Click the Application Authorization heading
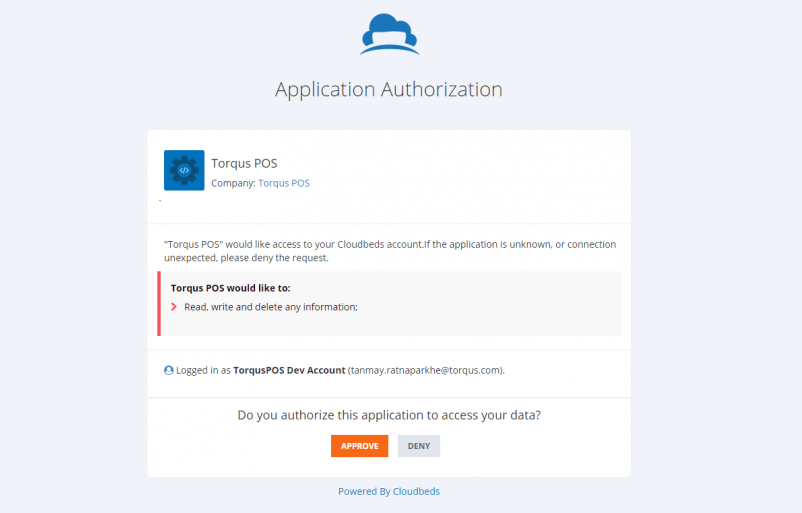 pos(389,90)
